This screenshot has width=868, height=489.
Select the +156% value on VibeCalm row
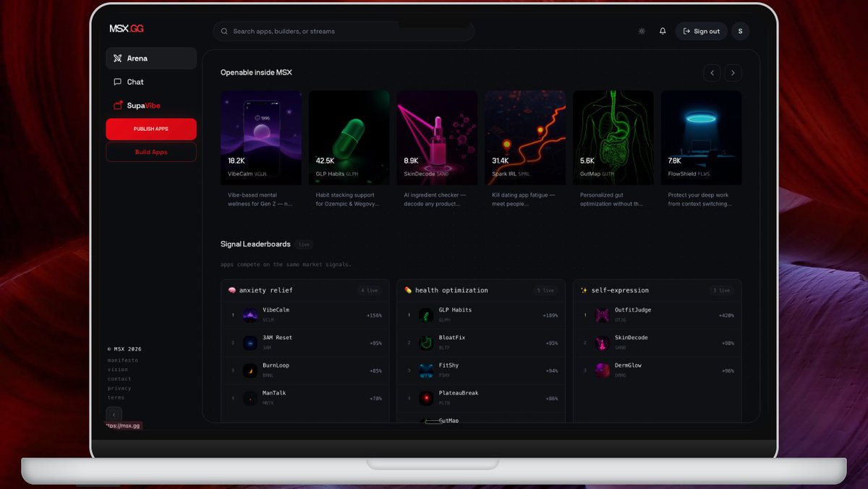[374, 315]
